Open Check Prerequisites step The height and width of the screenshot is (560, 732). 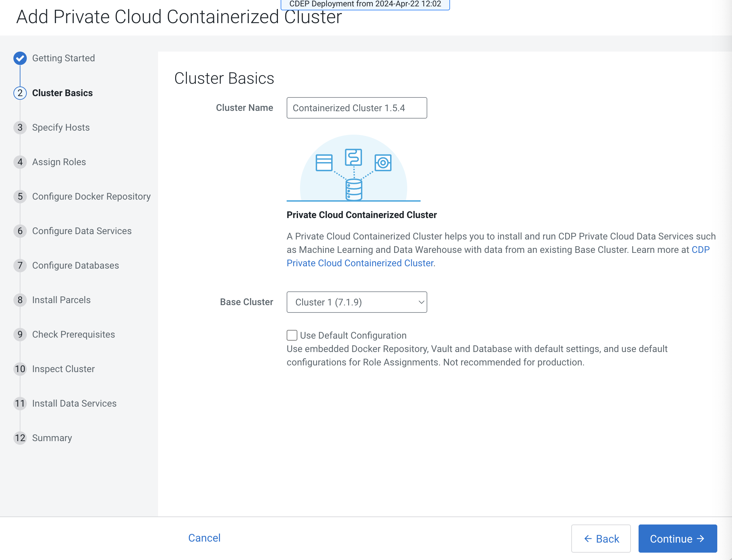73,334
